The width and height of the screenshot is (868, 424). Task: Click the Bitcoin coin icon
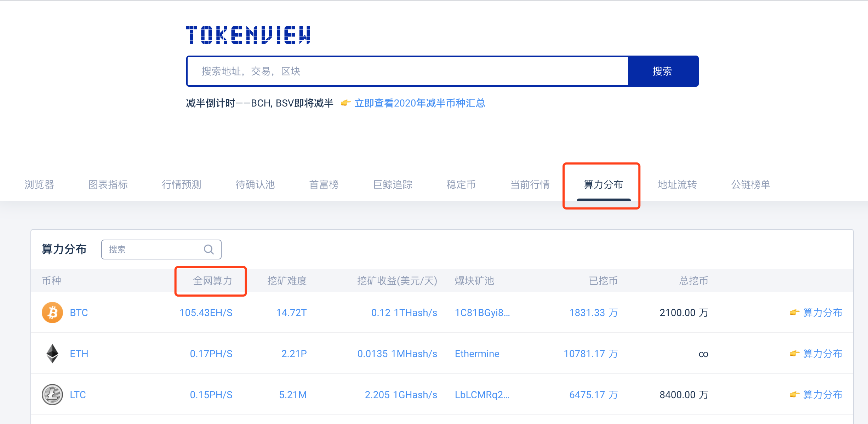[x=52, y=313]
